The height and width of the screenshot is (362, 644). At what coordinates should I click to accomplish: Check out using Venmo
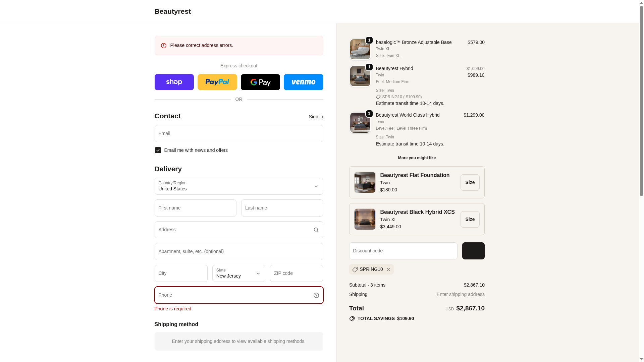point(303,82)
